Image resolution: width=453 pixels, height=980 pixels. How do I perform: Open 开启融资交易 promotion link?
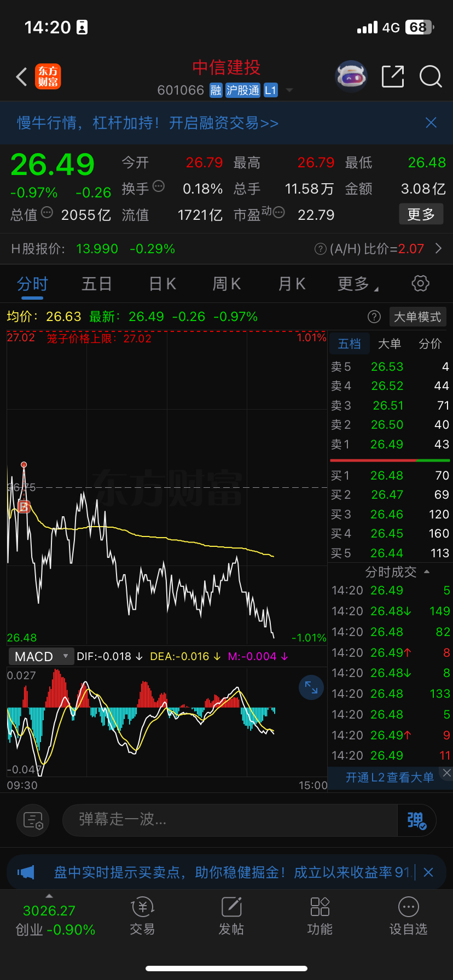[224, 123]
